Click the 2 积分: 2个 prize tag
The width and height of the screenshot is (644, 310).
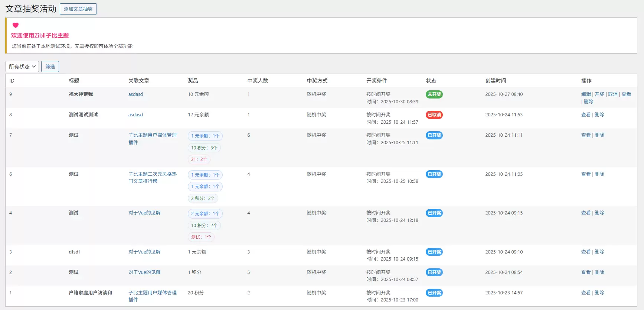(203, 198)
